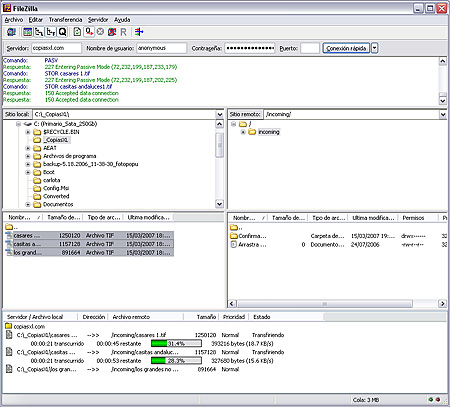Open the Sitio remoto path dropdown
Viewport: 450px width, 407px height.
coord(443,114)
